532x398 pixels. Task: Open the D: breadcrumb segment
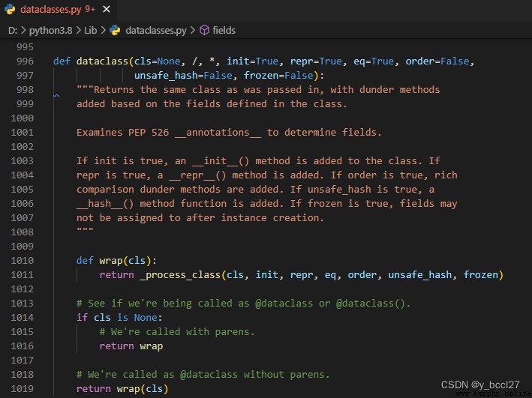[x=13, y=31]
